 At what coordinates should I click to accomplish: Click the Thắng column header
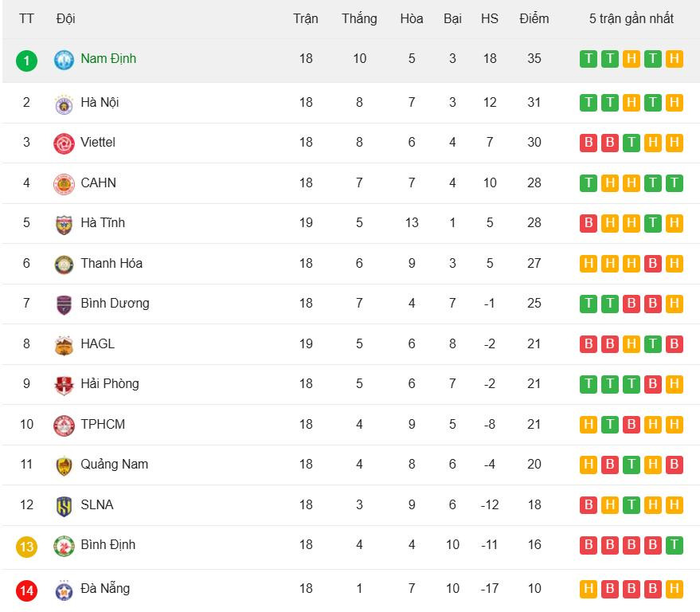pos(359,18)
